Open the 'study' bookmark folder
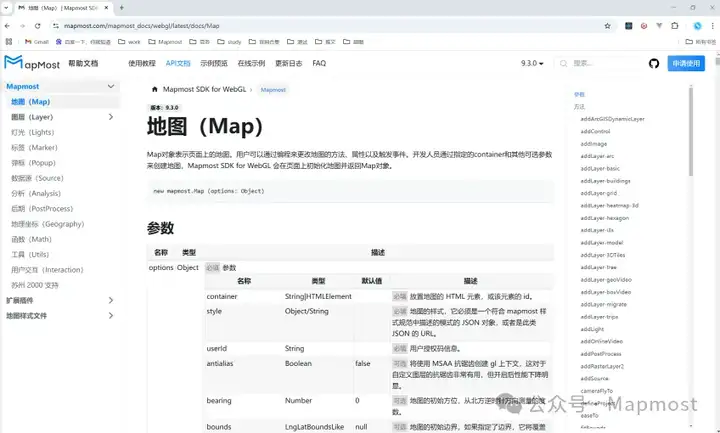This screenshot has width=720, height=433. click(229, 41)
